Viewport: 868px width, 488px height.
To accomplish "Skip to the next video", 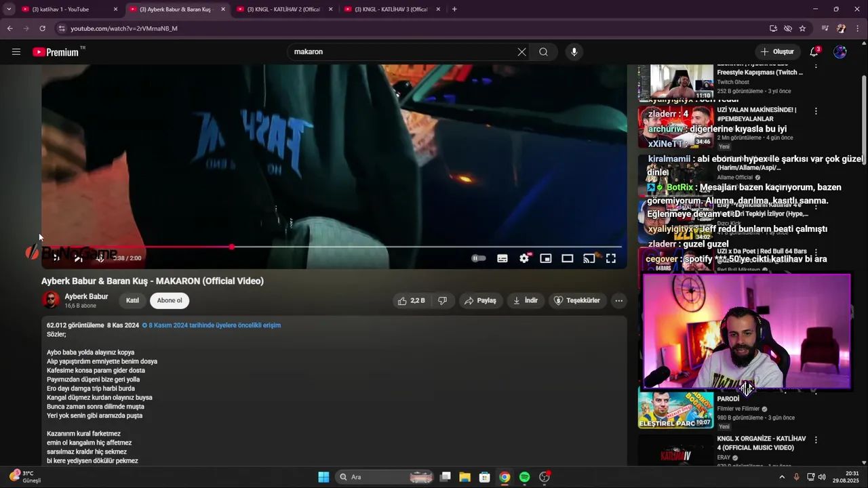I will tap(78, 258).
